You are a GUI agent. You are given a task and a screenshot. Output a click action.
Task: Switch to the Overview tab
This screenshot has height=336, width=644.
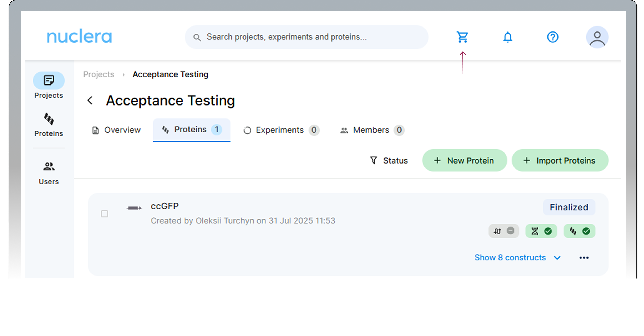117,130
